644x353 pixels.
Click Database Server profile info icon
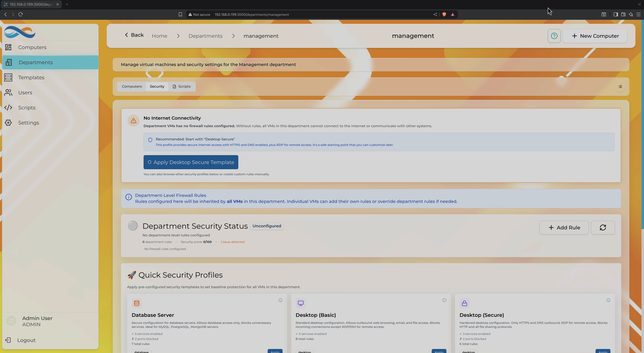click(x=281, y=300)
